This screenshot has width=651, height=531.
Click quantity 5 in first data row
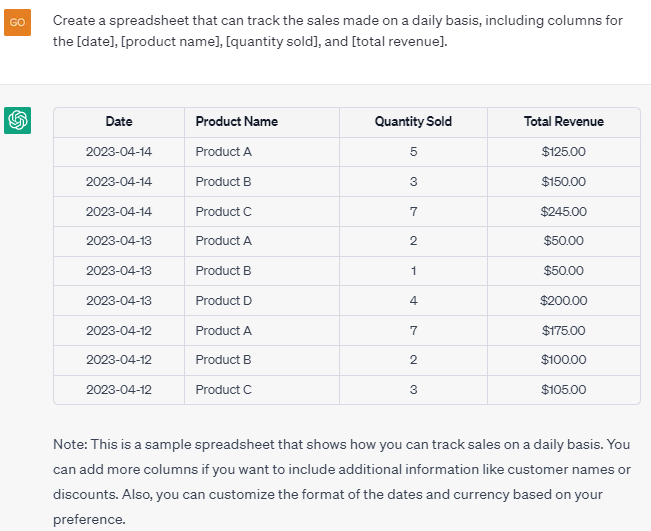(x=414, y=152)
